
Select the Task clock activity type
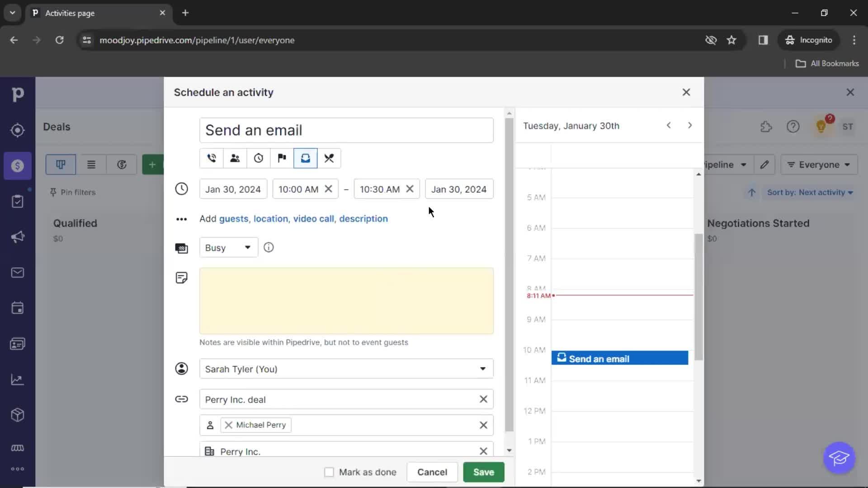(258, 158)
